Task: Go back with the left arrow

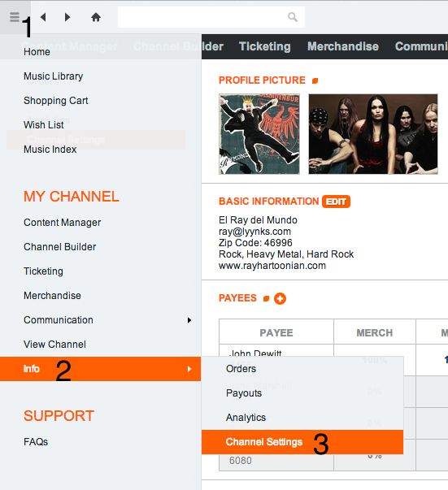Action: pyautogui.click(x=43, y=17)
